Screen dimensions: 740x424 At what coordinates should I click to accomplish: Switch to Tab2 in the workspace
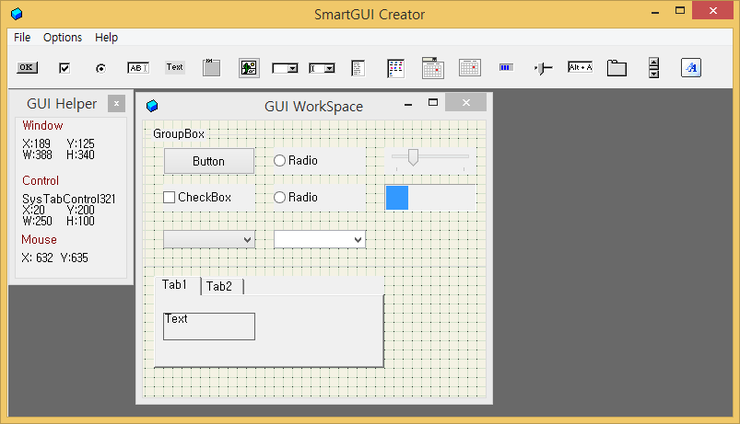[x=222, y=286]
